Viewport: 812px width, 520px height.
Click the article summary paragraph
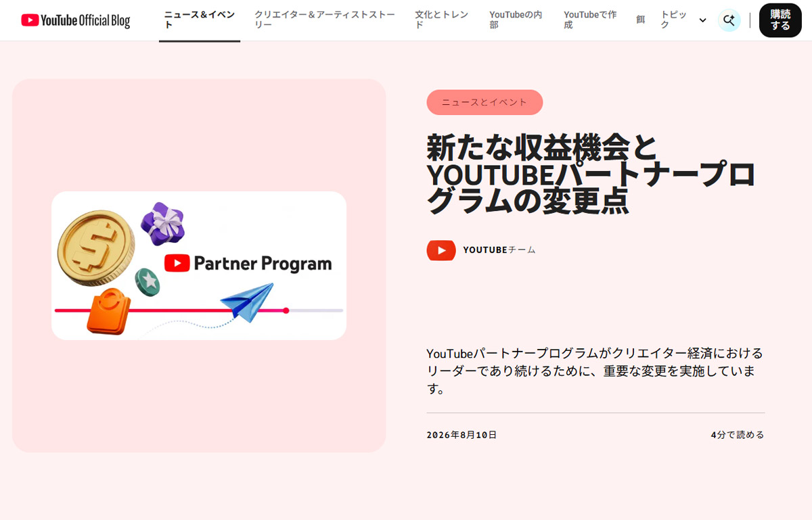595,371
